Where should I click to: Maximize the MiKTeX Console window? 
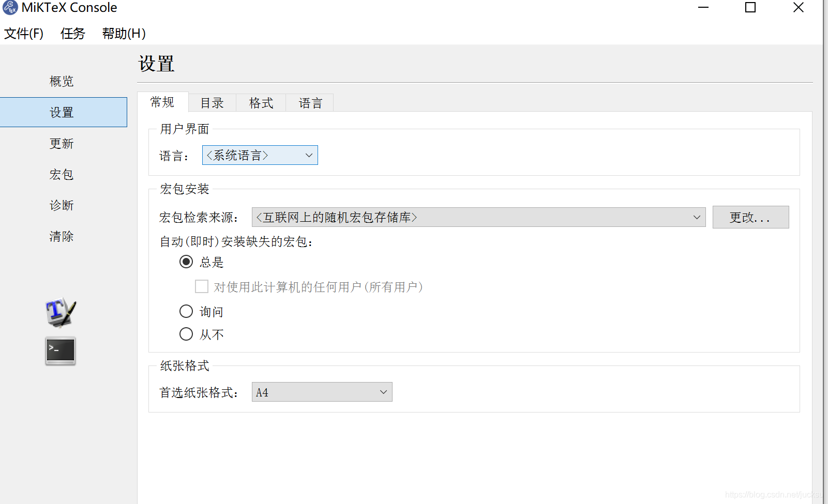750,7
